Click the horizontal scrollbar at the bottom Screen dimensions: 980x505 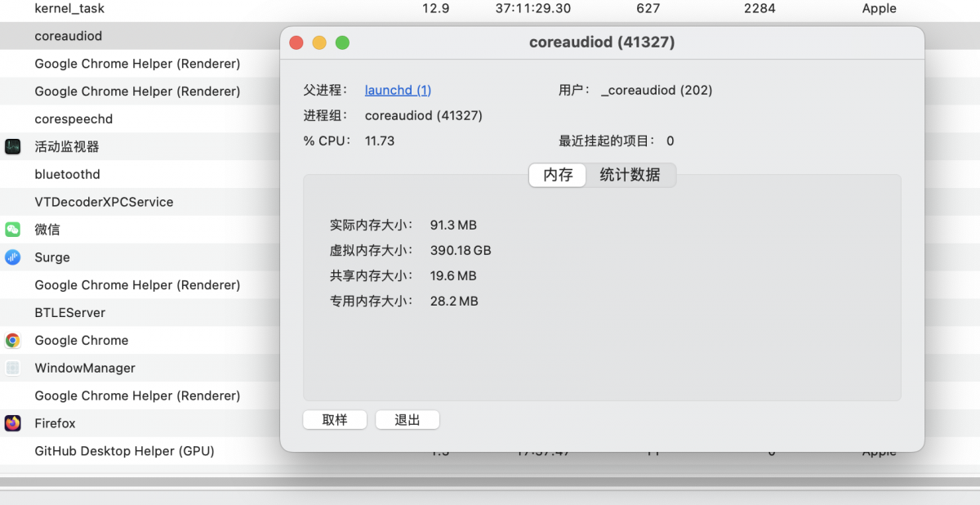click(490, 482)
